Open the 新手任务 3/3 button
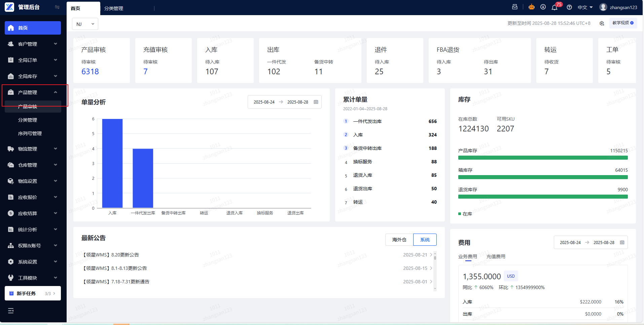The image size is (644, 325). tap(33, 293)
